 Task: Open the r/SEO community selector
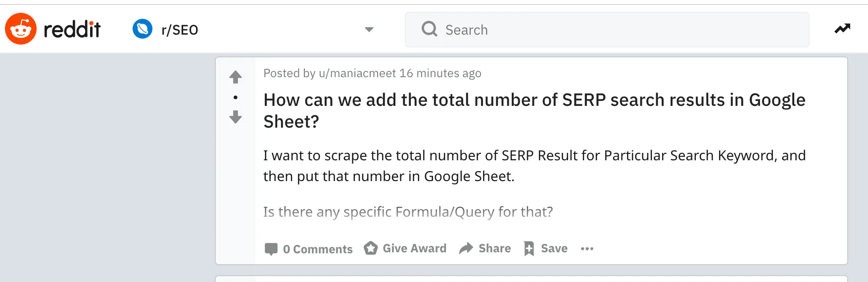click(253, 29)
